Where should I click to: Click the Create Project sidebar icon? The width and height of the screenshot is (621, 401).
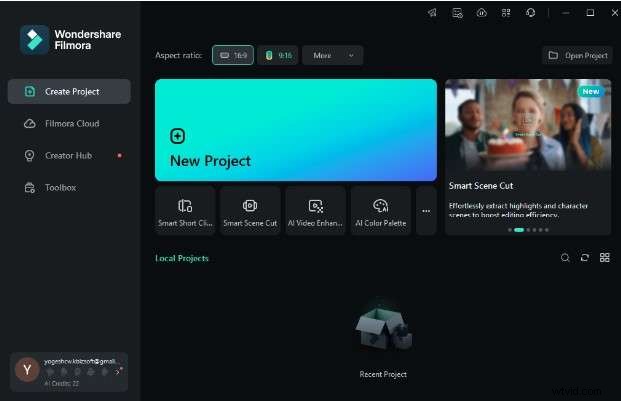click(30, 91)
